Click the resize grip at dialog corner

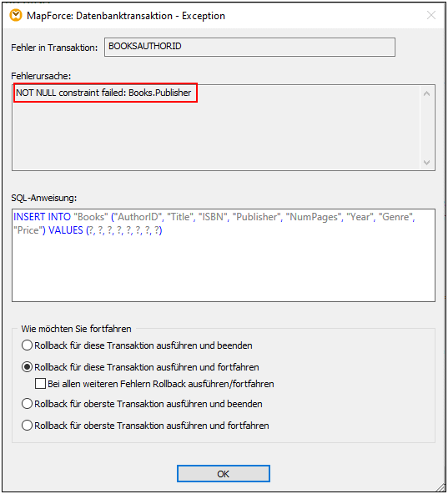click(440, 486)
